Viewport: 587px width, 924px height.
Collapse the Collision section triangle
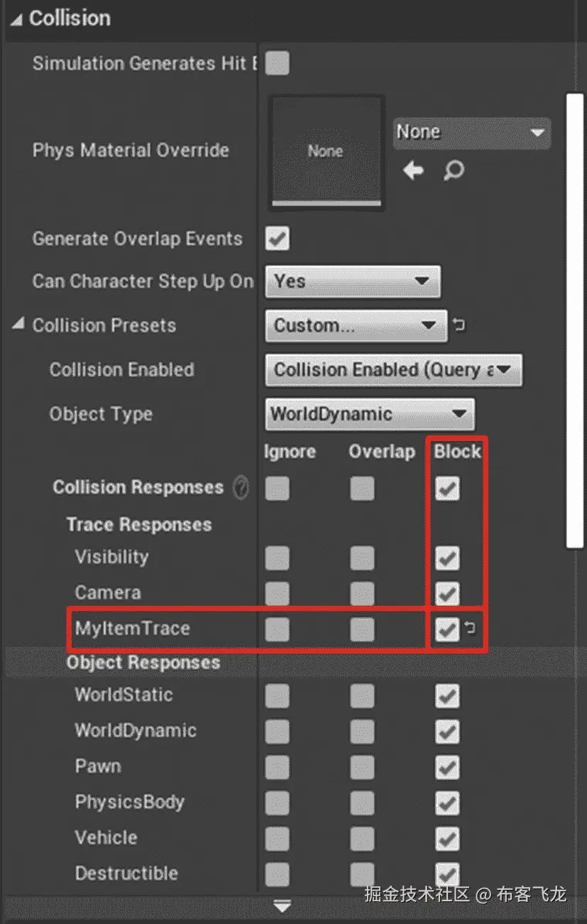(16, 18)
